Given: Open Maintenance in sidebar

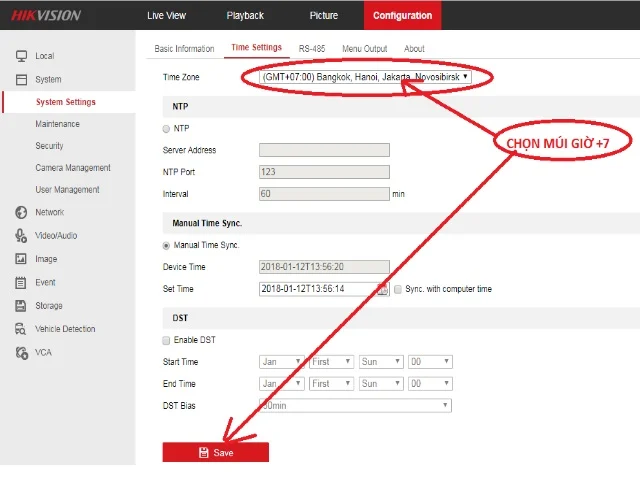Looking at the screenshot, I should coord(58,124).
